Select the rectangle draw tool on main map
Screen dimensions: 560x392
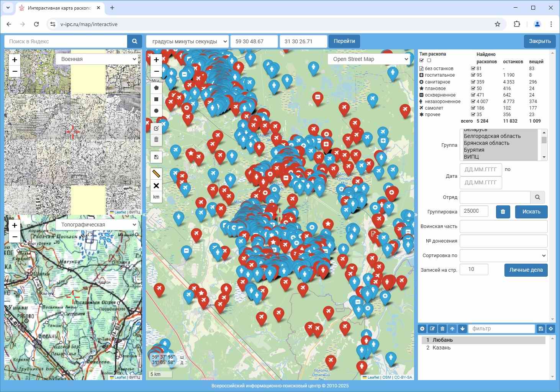[x=156, y=99]
